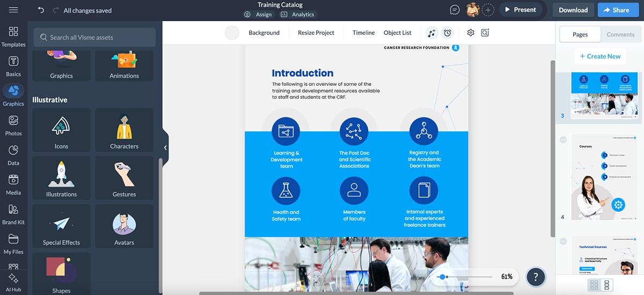This screenshot has width=644, height=295.
Task: Select the Health and Safety flask icon
Action: (286, 190)
